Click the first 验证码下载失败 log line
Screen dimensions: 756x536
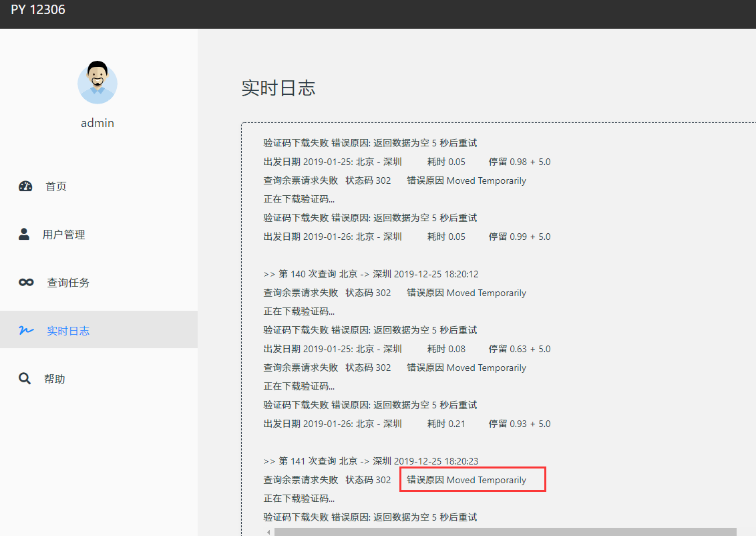click(370, 143)
